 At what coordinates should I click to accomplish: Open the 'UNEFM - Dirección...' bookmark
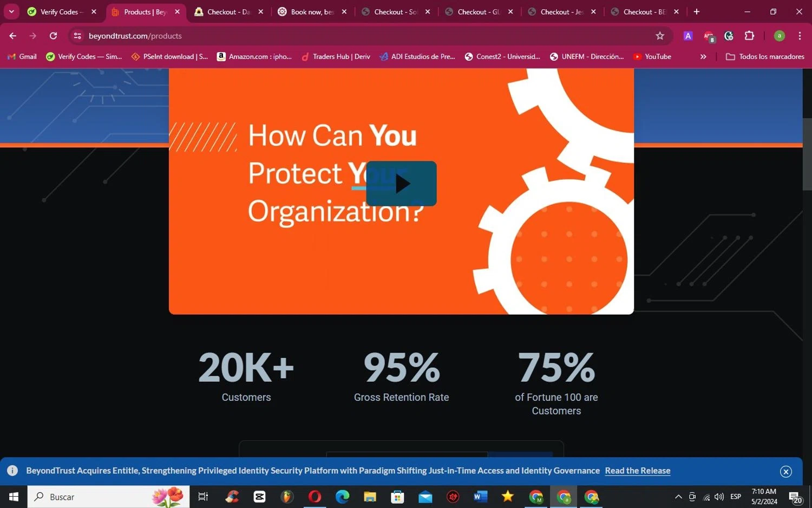point(587,56)
